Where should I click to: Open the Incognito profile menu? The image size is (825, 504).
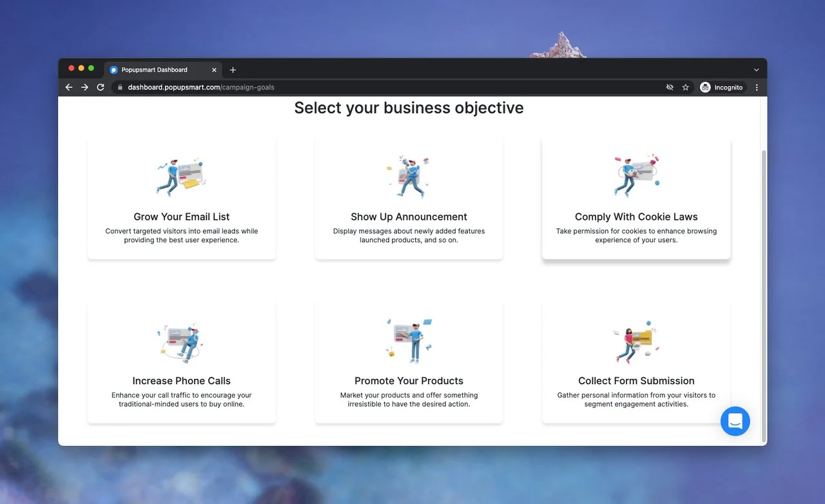(721, 88)
